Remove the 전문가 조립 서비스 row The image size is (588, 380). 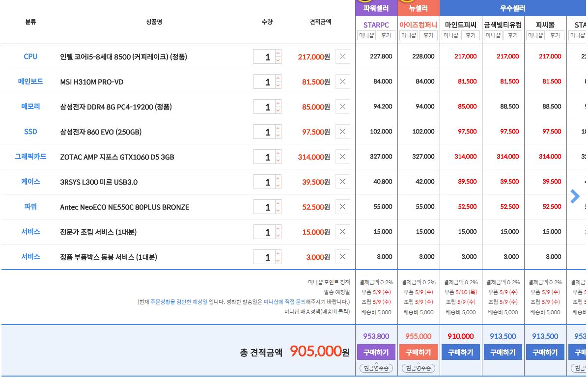[x=342, y=232]
